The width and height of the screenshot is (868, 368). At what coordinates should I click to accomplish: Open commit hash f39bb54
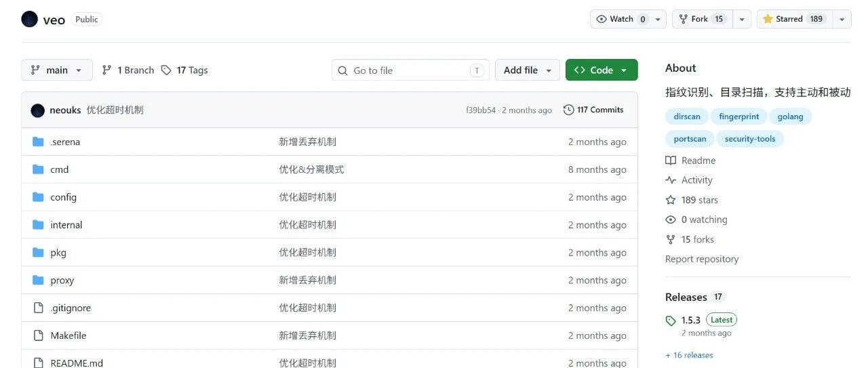[481, 110]
